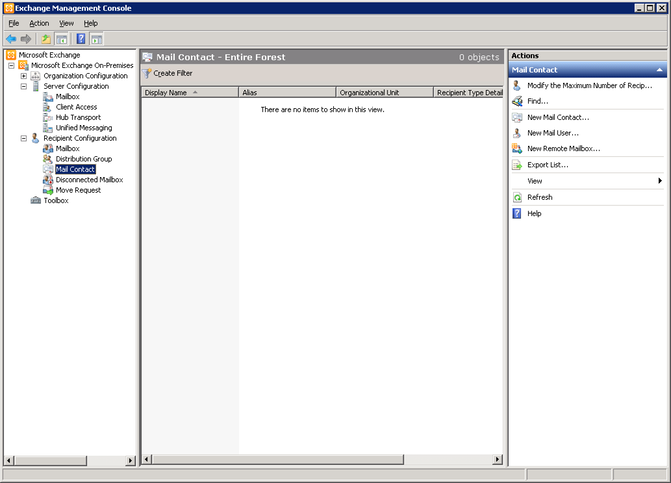This screenshot has height=483, width=671.
Task: Click the New Remote Mailbox icon
Action: 517,148
